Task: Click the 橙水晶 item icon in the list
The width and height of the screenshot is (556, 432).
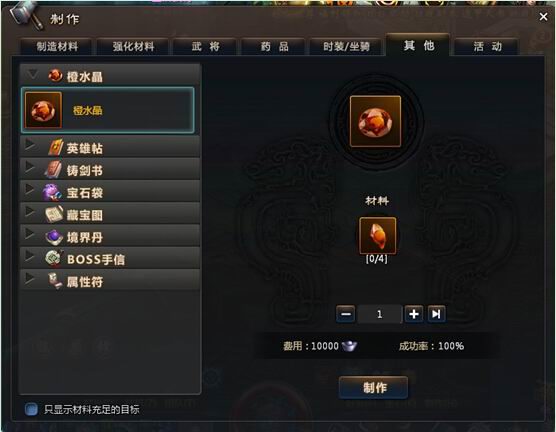Action: 43,110
